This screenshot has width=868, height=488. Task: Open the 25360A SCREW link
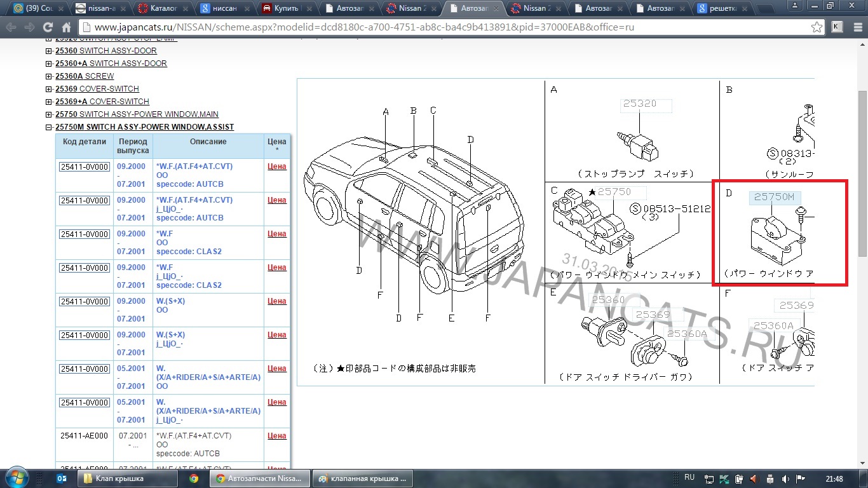pos(85,76)
